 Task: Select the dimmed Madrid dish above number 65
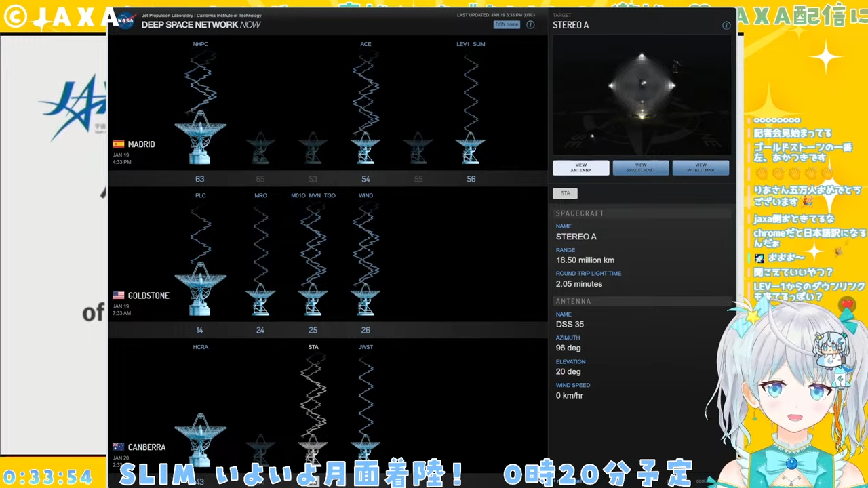[x=260, y=148]
